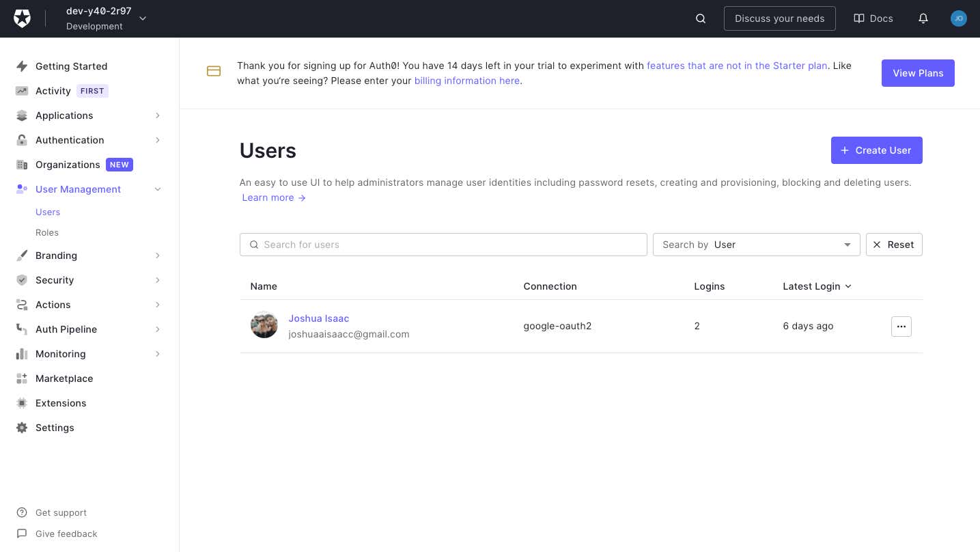Open the Joshua Isaac user link
Viewport: 980px width, 552px height.
(x=319, y=318)
